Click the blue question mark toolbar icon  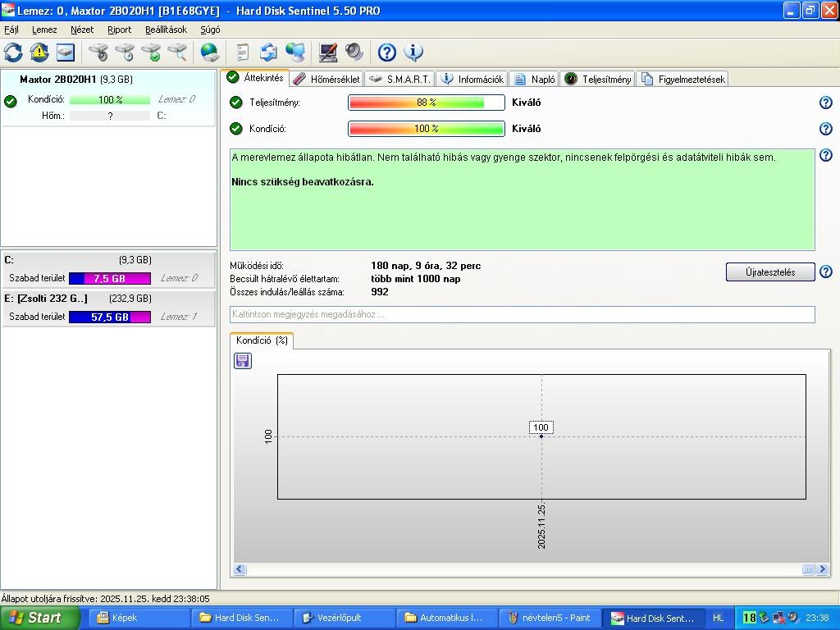[387, 52]
